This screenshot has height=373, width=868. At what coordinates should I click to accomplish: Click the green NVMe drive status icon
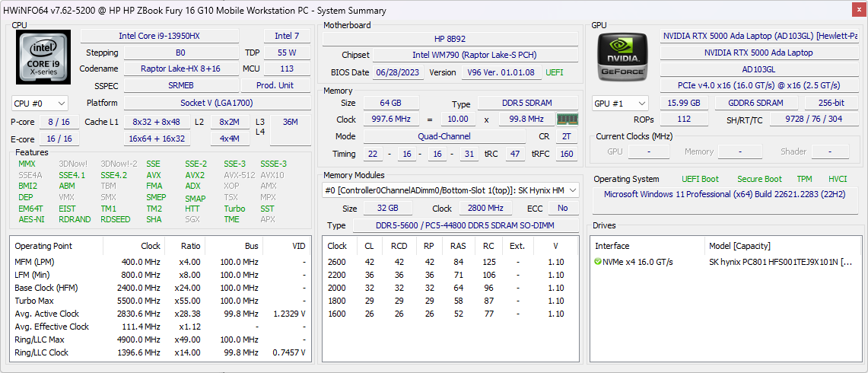coord(599,262)
